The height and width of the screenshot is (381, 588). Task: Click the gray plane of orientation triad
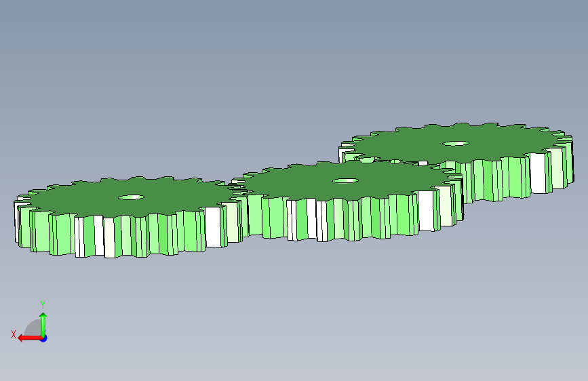point(34,329)
